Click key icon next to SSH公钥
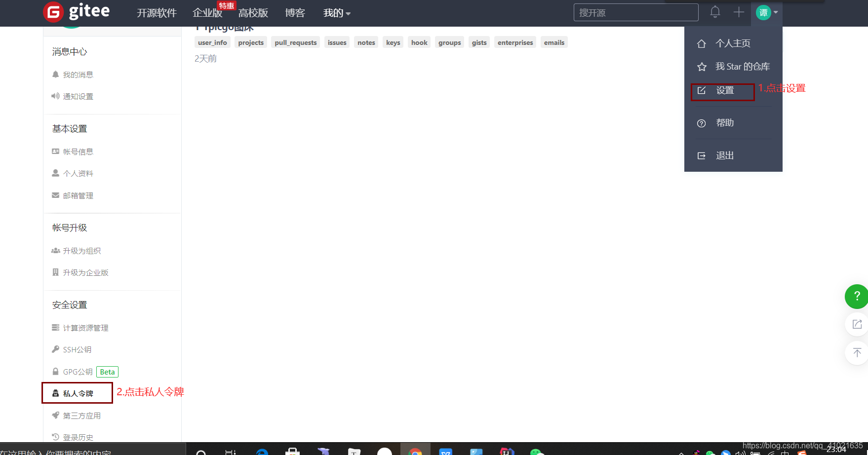This screenshot has width=868, height=455. (55, 349)
